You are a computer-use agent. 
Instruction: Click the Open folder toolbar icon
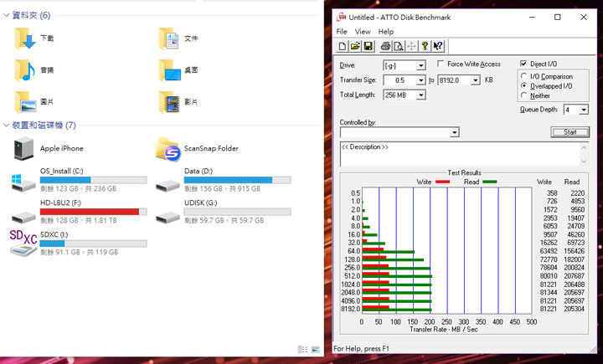[355, 46]
